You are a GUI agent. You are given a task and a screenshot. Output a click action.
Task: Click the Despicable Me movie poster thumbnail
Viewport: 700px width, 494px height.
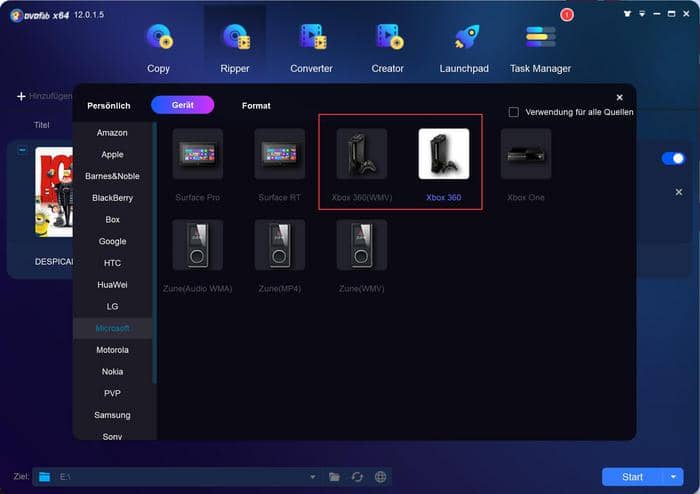[54, 192]
